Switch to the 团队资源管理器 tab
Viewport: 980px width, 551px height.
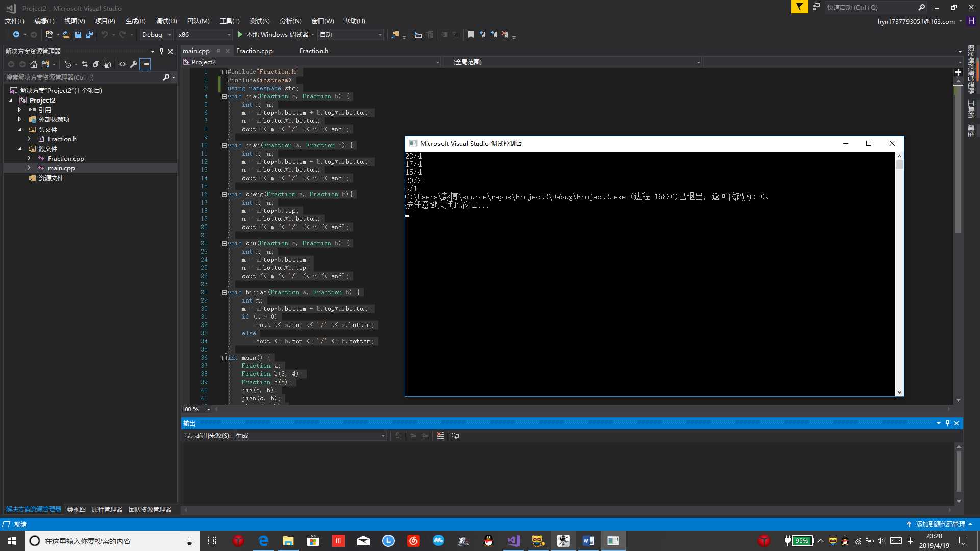click(x=150, y=510)
